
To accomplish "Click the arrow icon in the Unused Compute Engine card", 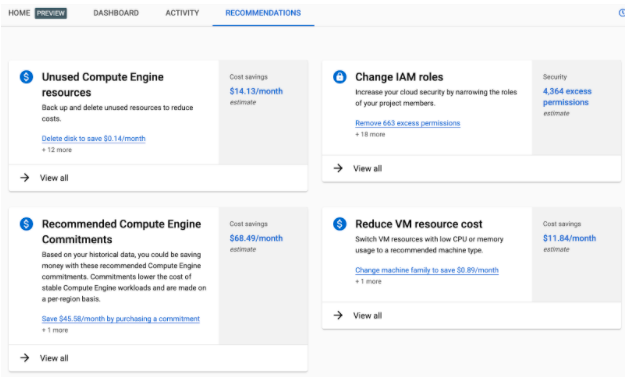I will click(25, 177).
